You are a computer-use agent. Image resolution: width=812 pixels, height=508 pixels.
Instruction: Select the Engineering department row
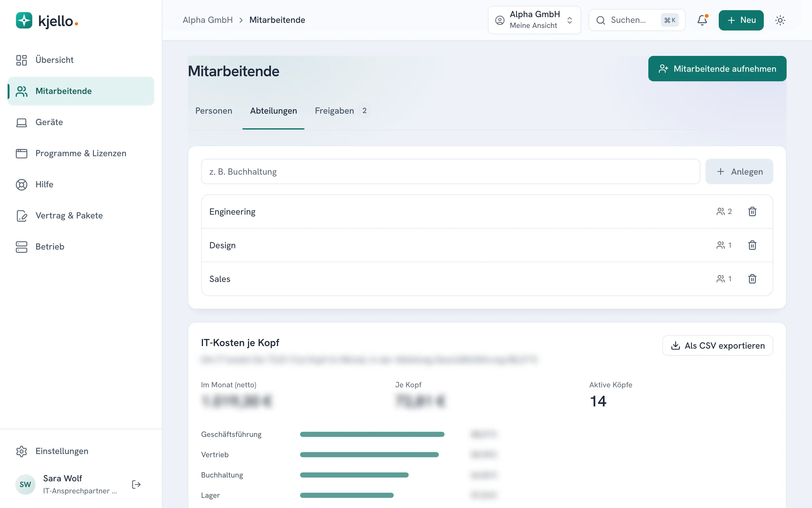point(487,212)
